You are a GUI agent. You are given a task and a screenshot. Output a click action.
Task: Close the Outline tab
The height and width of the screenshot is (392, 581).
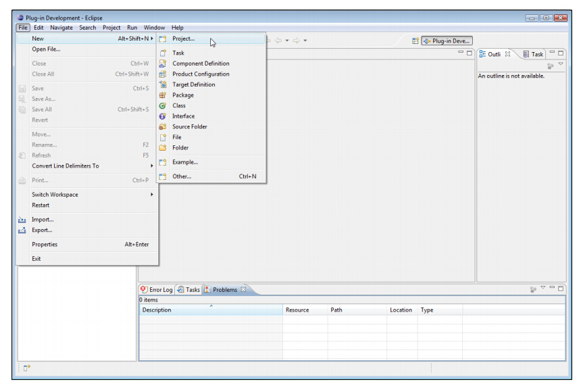(x=507, y=54)
